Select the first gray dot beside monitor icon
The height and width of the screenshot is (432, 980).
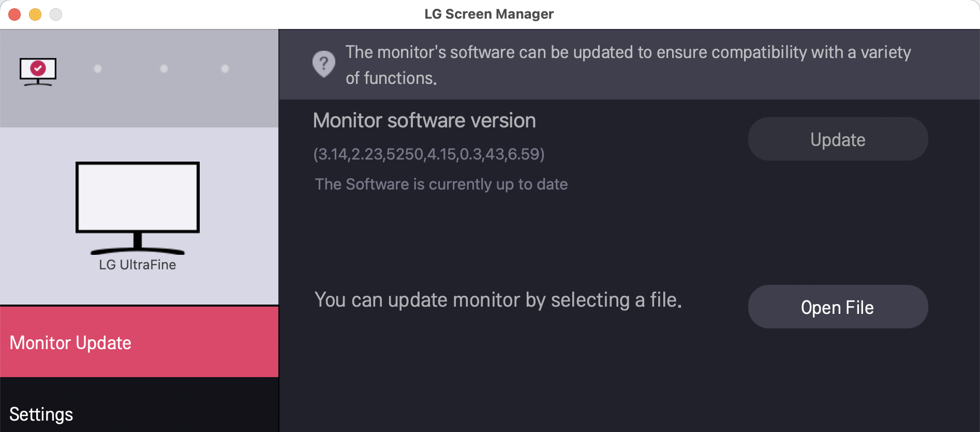click(98, 68)
